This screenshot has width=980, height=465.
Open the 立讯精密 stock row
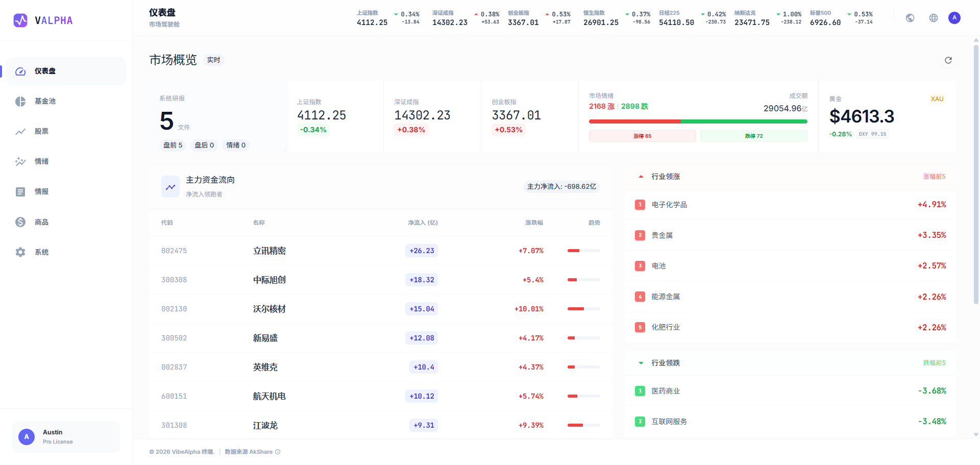[x=380, y=251]
